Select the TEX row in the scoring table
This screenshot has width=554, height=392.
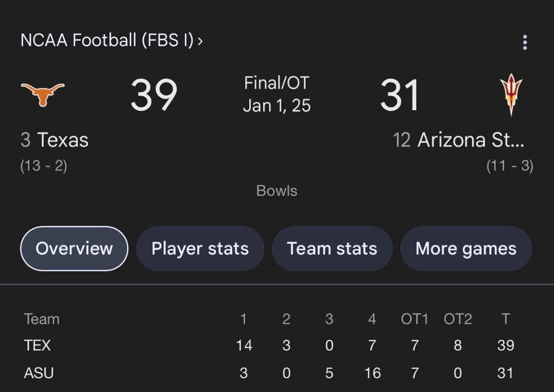tap(37, 345)
